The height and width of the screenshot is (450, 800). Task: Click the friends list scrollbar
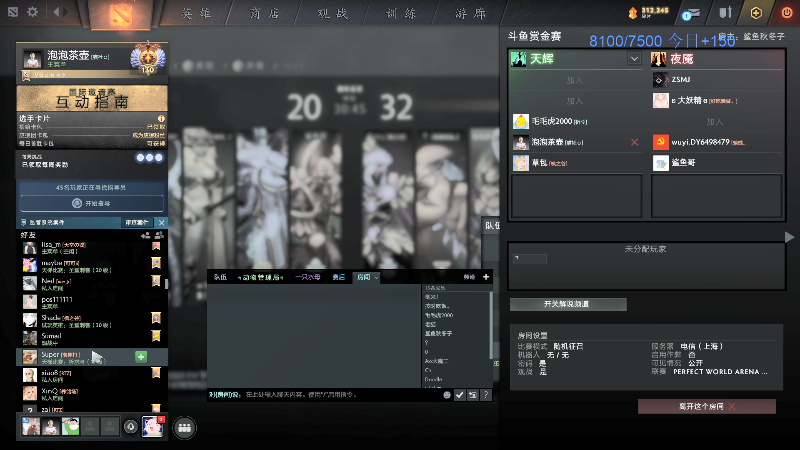click(166, 284)
